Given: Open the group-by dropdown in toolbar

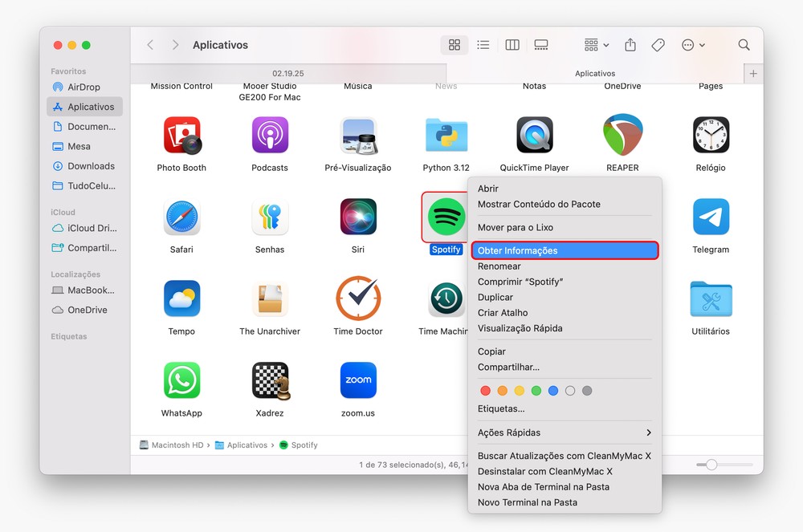Looking at the screenshot, I should [x=597, y=45].
